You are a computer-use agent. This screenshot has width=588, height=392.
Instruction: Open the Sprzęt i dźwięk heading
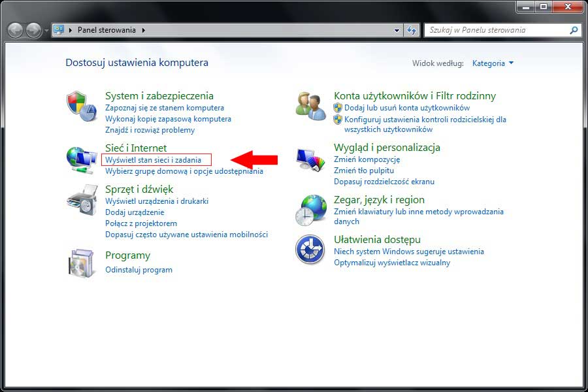[x=139, y=189]
